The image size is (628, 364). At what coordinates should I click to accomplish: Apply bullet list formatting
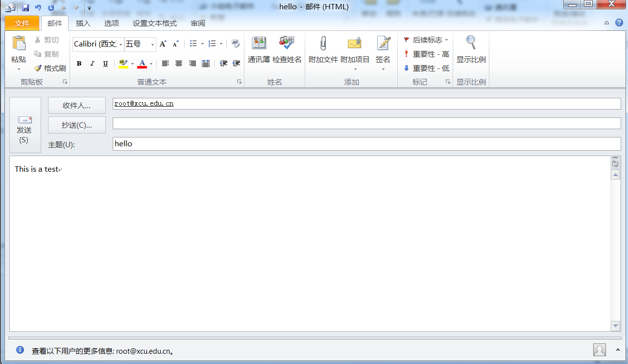pos(193,44)
